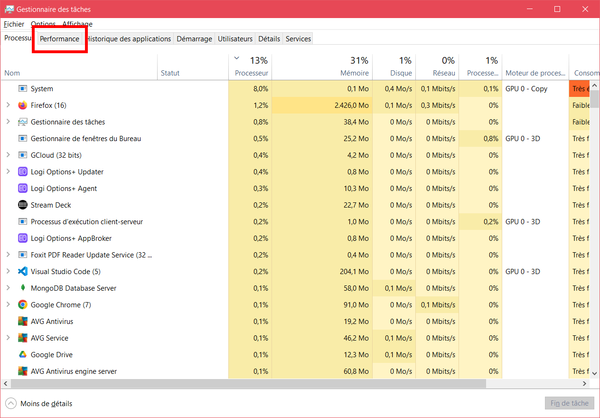Switch to the Détails tab

click(269, 39)
